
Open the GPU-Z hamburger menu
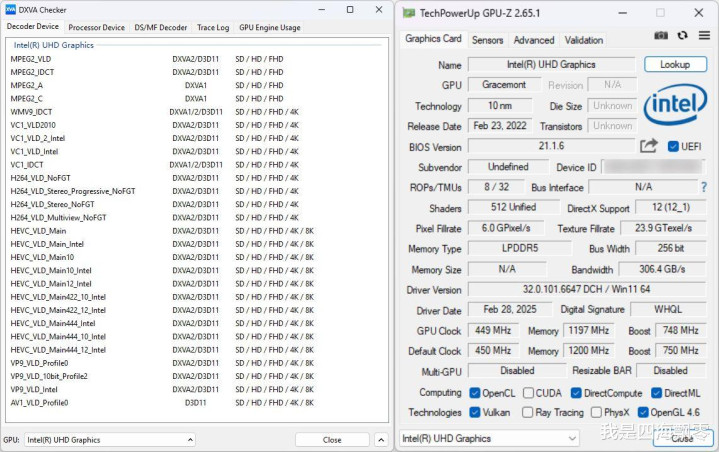point(704,35)
